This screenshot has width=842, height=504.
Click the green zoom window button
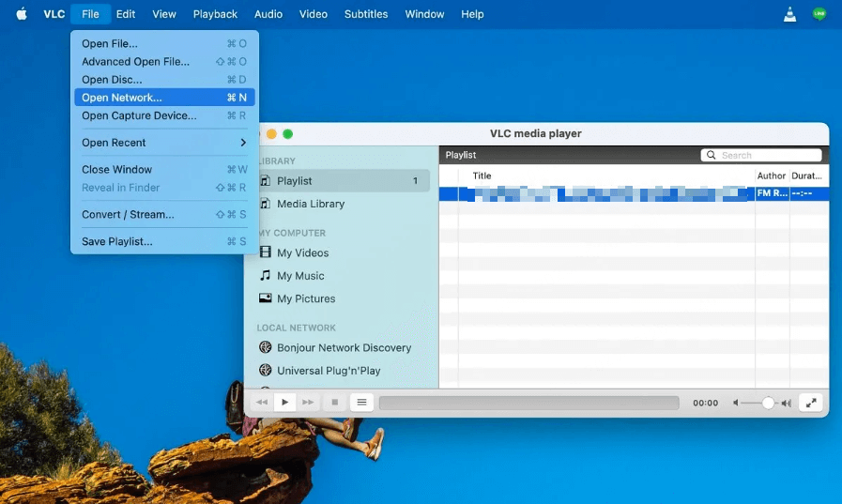click(x=288, y=133)
